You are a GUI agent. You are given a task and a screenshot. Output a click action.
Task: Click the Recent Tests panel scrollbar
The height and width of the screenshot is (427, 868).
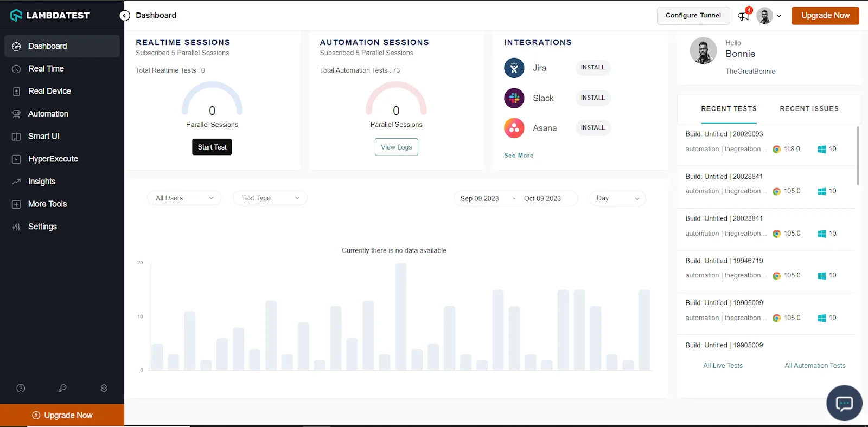[x=857, y=156]
